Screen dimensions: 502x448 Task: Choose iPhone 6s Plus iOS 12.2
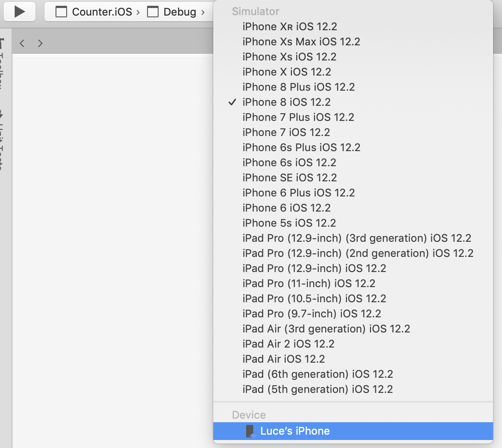pyautogui.click(x=353, y=147)
